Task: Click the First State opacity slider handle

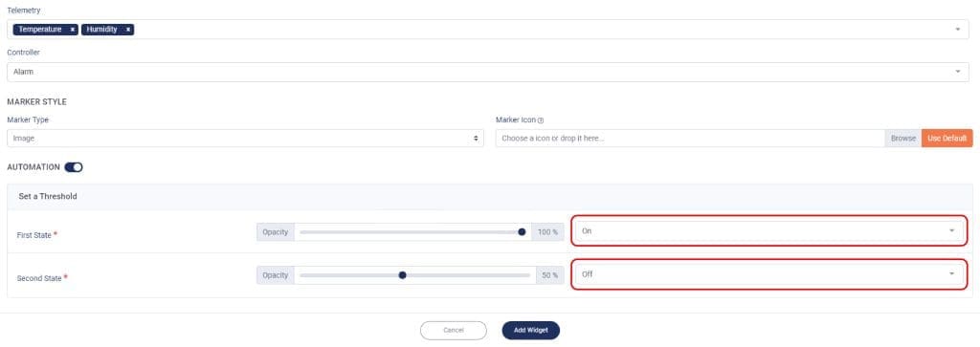Action: coord(522,231)
